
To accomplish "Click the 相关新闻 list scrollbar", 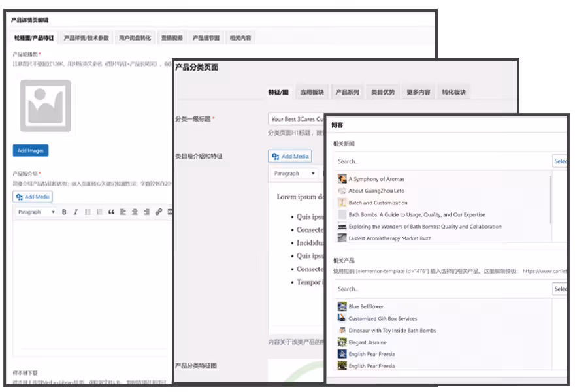I will [550, 199].
